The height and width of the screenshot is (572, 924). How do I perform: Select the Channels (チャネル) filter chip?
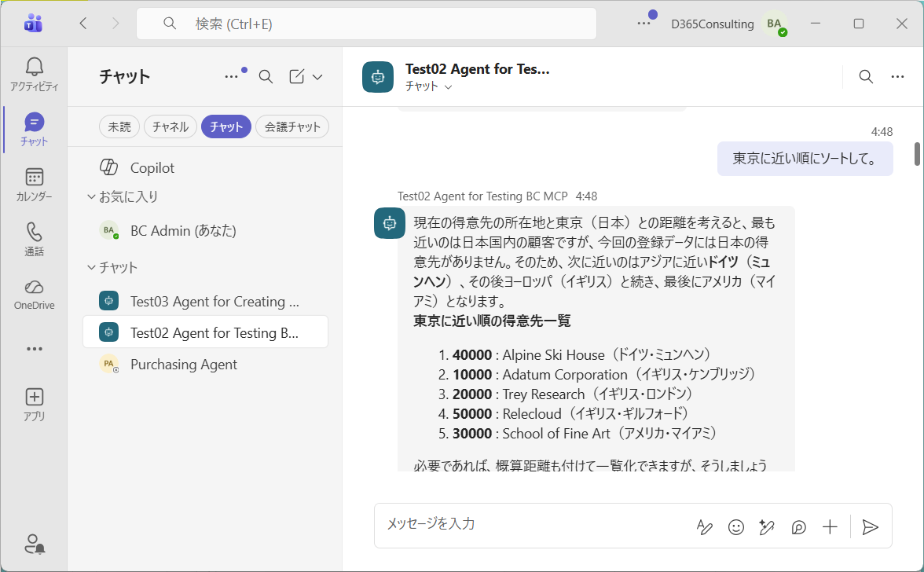point(170,126)
